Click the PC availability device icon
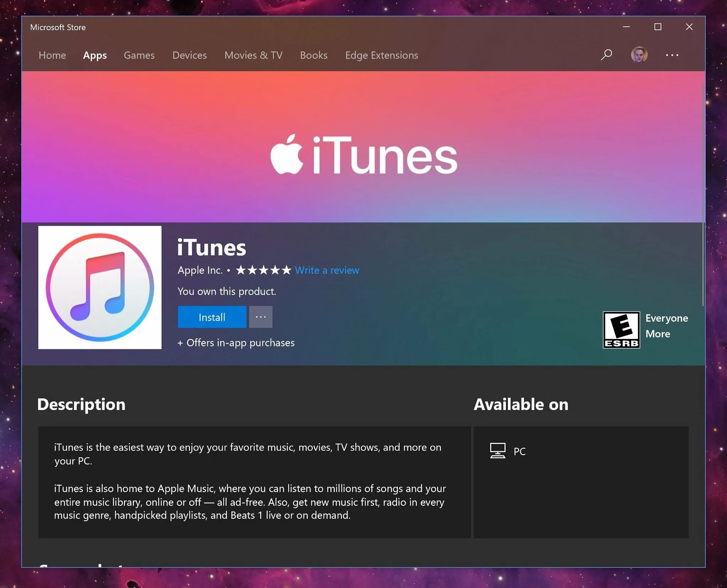 click(498, 451)
